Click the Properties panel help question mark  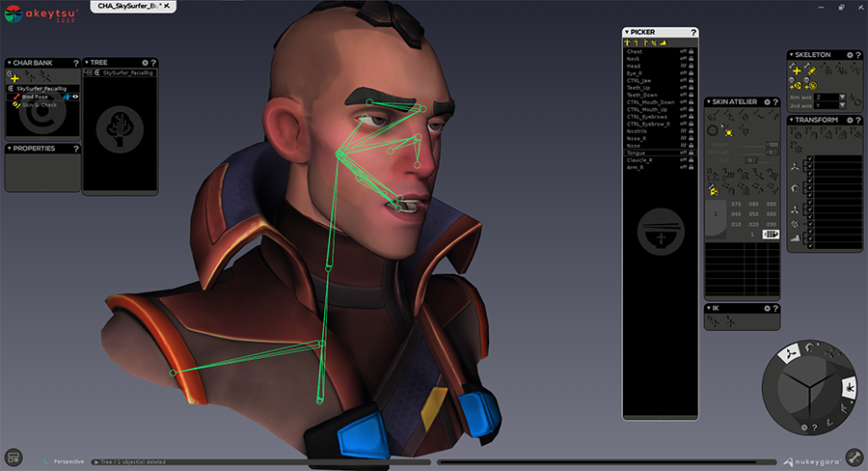tap(76, 149)
